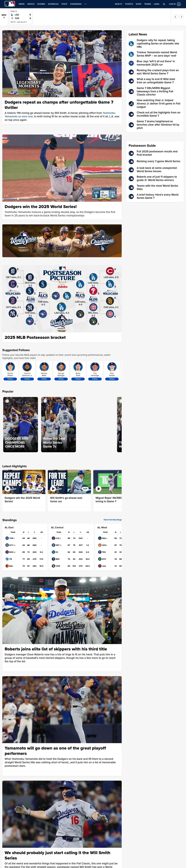Click MLB icon beside 'Teams with the most World Series titles'
186x868 pixels.
click(x=131, y=187)
